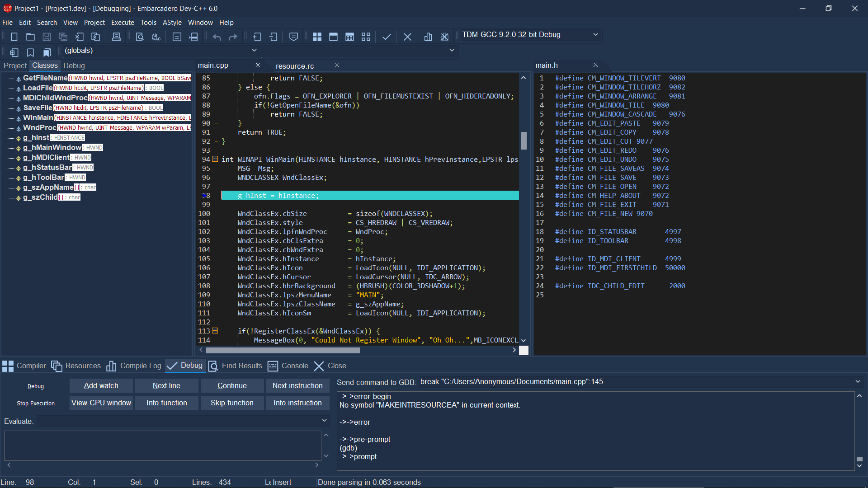Expand the Send command to GDB dropdown
Viewport: 868px width, 488px height.
[x=858, y=382]
